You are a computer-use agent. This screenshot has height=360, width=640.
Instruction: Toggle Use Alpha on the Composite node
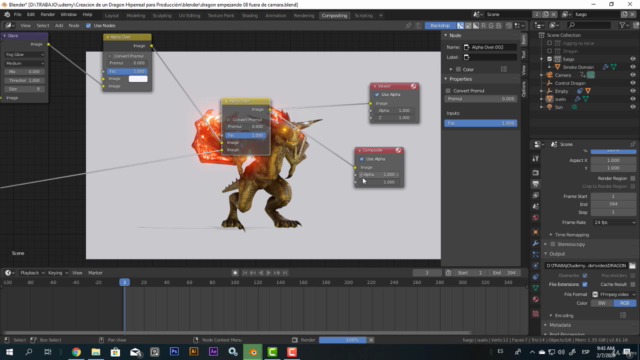point(362,159)
